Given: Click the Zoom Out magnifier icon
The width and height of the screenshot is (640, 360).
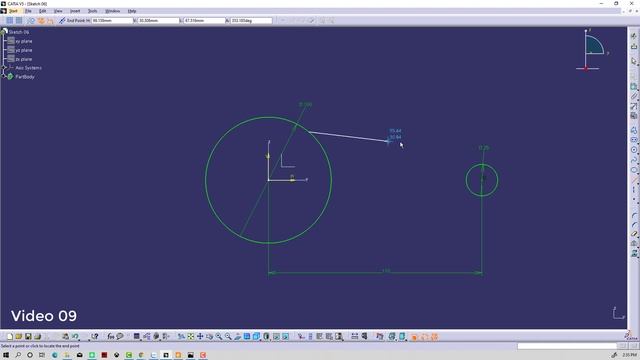Looking at the screenshot, I should click(x=228, y=337).
